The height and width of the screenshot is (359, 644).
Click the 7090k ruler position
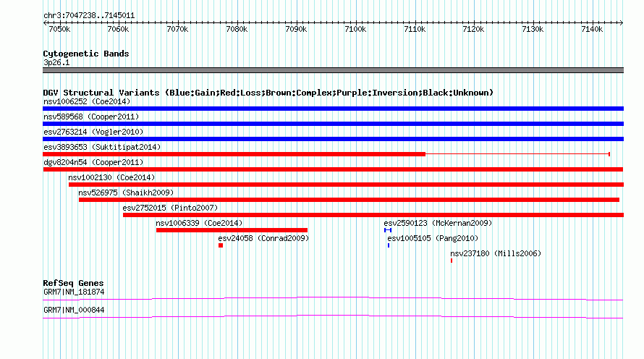click(x=296, y=29)
